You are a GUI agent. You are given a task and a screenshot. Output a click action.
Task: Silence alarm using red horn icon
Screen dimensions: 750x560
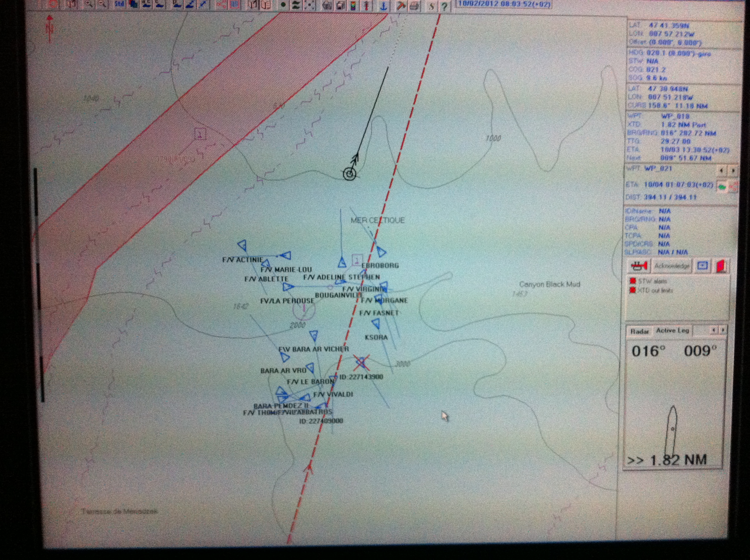click(x=639, y=266)
